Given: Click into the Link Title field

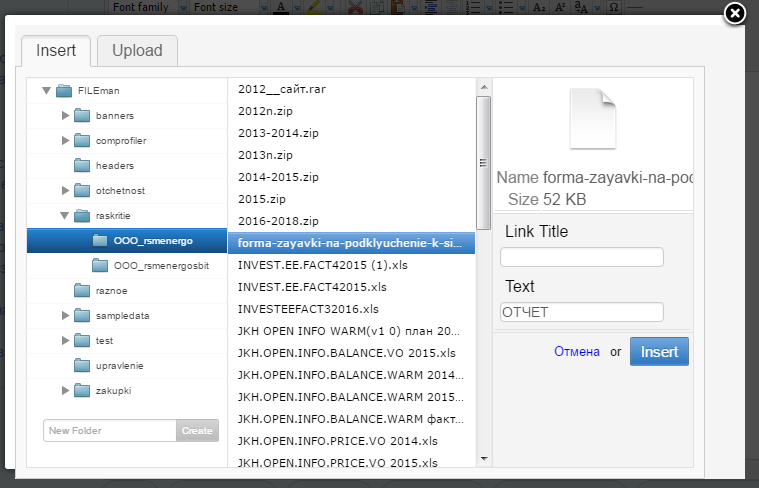Looking at the screenshot, I should [x=581, y=257].
